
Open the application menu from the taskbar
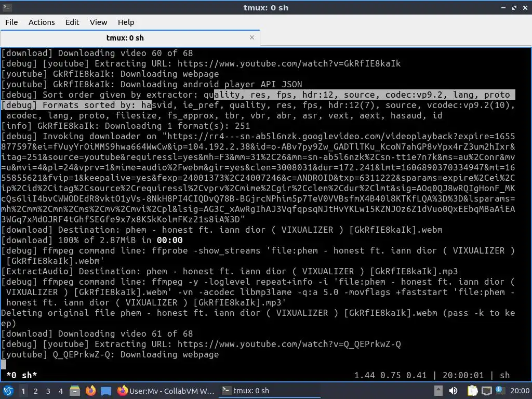pos(8,391)
